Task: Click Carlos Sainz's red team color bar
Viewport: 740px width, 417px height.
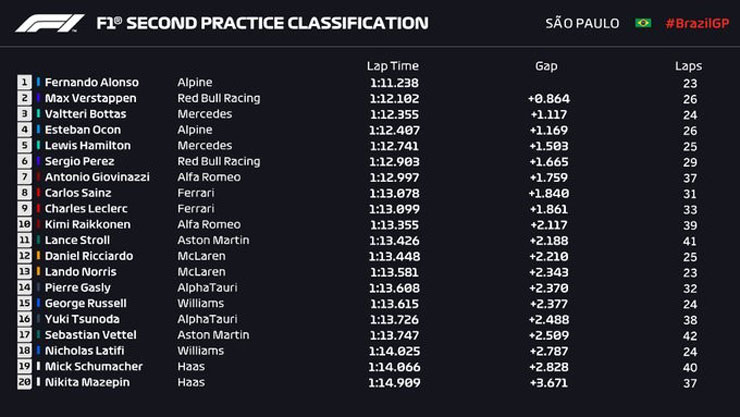Action: (39, 193)
